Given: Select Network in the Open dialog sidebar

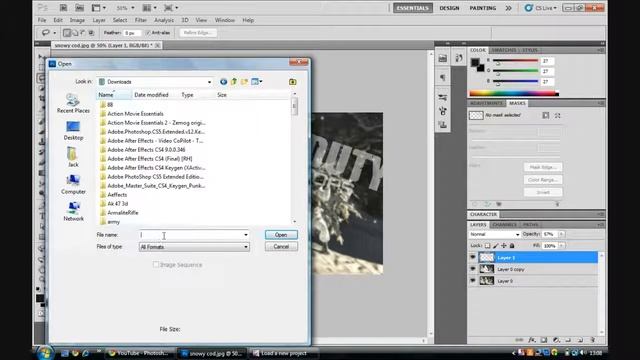Looking at the screenshot, I should tap(73, 211).
